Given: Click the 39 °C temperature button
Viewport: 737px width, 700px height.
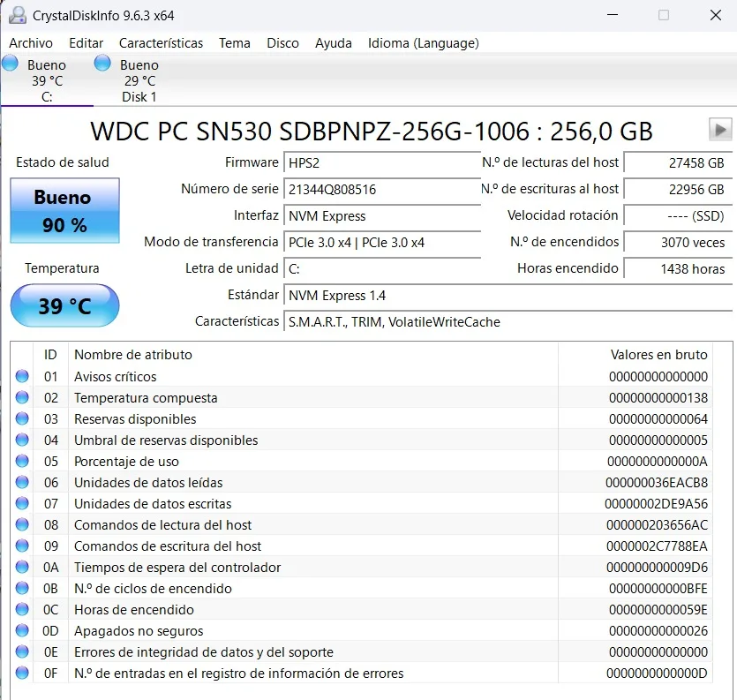Looking at the screenshot, I should pos(64,305).
